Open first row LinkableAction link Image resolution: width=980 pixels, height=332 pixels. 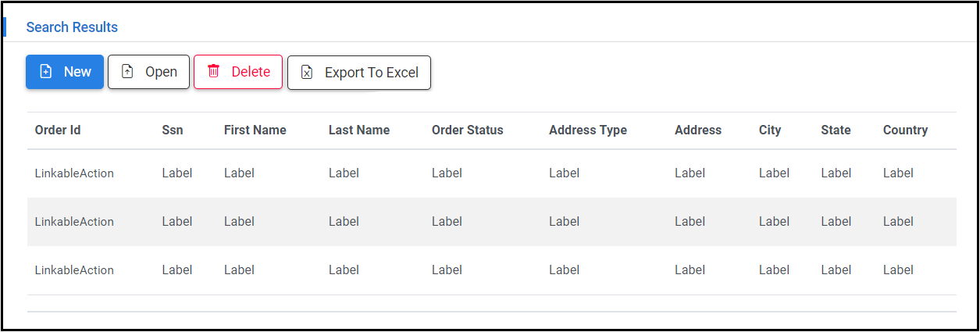74,173
